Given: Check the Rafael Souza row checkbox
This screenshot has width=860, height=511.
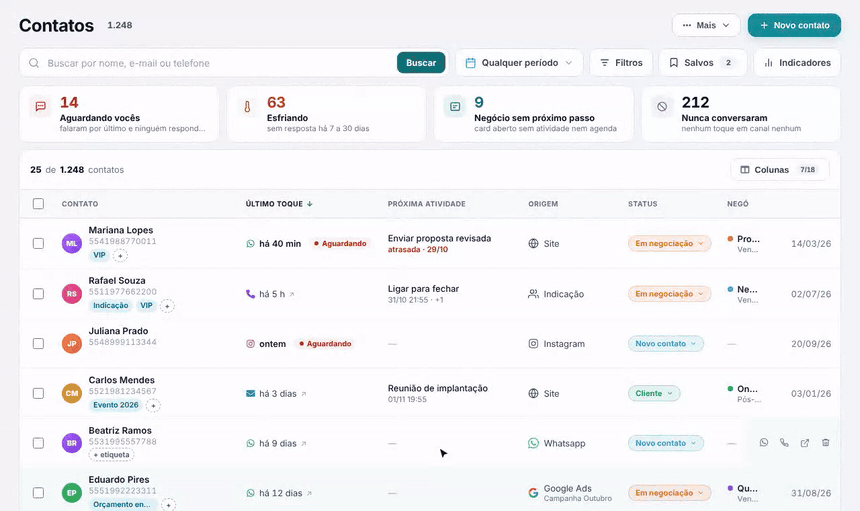Looking at the screenshot, I should click(x=38, y=294).
